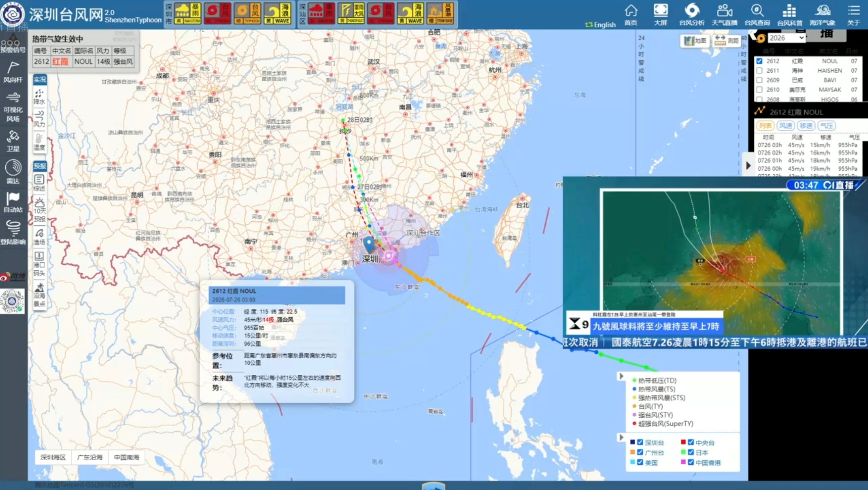The width and height of the screenshot is (868, 490).
Task: Switch to the 气压 pressure tab
Action: click(x=826, y=126)
